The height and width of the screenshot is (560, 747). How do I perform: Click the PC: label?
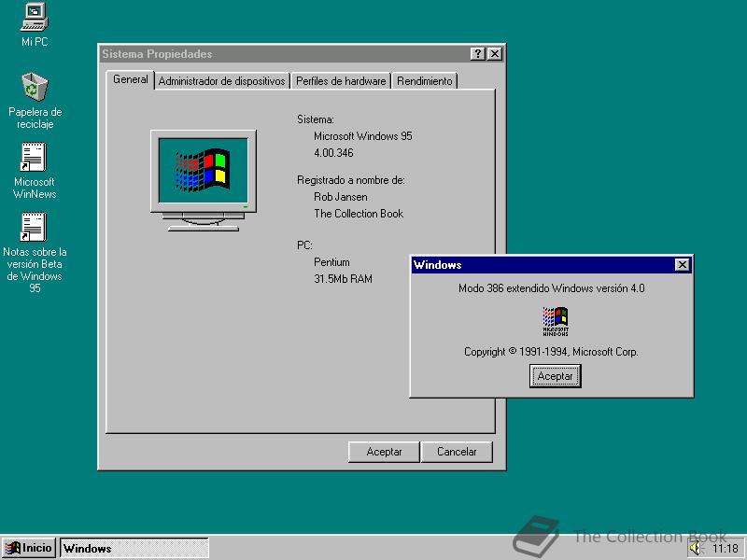pos(304,245)
